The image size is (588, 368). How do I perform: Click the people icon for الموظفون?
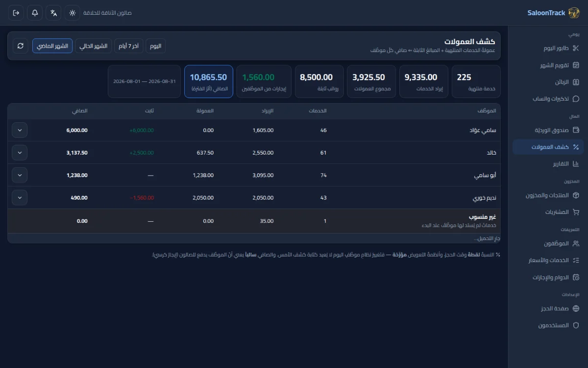point(576,243)
